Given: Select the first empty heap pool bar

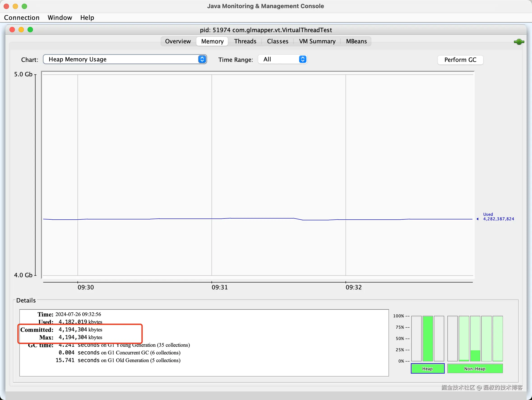Looking at the screenshot, I should [x=416, y=338].
